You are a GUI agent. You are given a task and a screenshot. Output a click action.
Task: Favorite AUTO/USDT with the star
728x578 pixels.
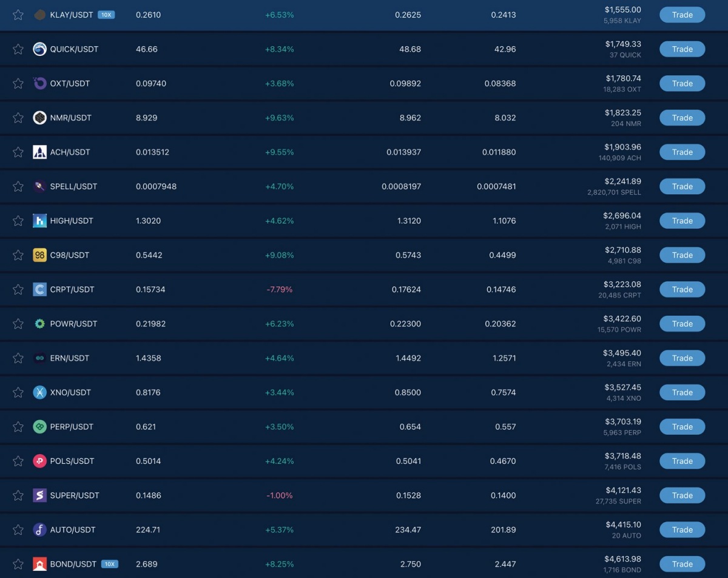[18, 529]
